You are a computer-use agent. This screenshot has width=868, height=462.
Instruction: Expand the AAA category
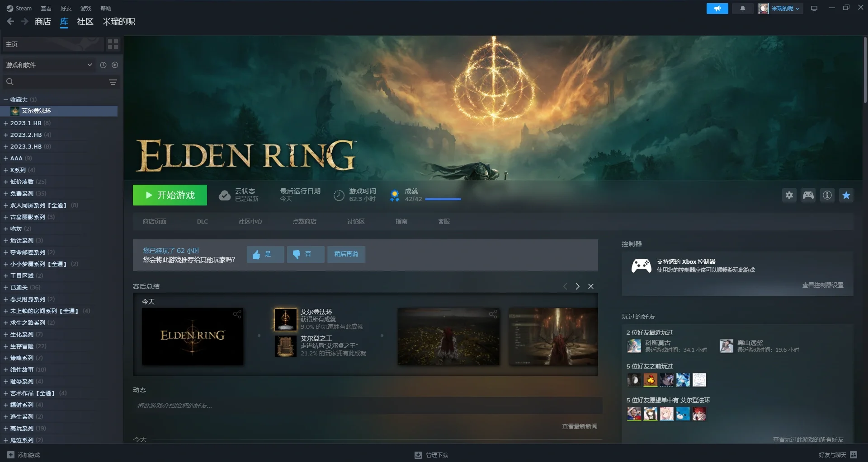tap(6, 158)
